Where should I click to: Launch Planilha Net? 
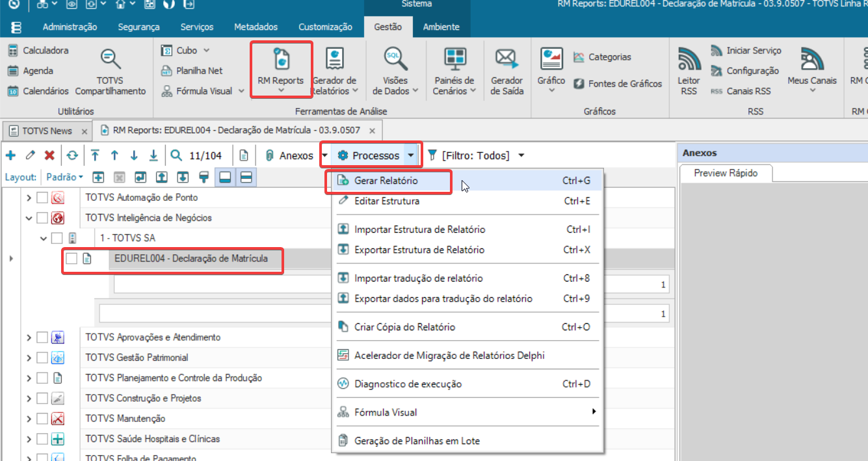pyautogui.click(x=192, y=71)
